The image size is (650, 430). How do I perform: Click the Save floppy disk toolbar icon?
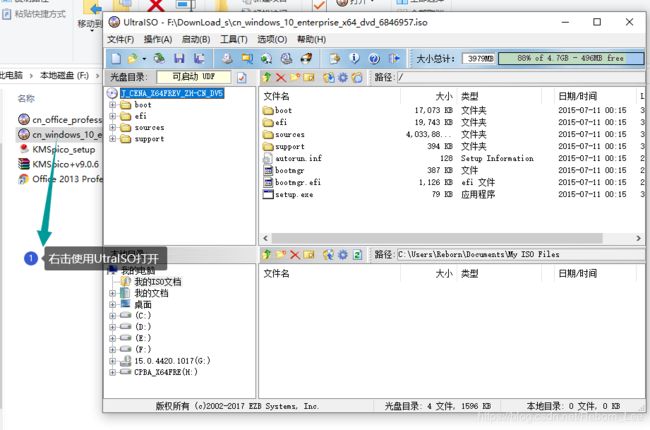tap(179, 58)
